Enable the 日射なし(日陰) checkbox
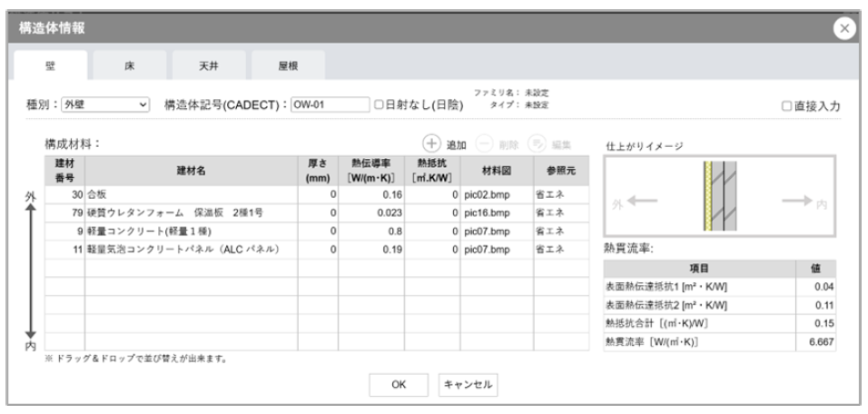 coord(380,105)
